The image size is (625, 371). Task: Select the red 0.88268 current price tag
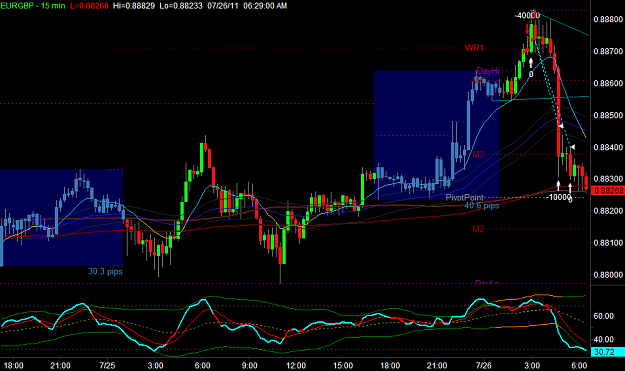[x=607, y=190]
